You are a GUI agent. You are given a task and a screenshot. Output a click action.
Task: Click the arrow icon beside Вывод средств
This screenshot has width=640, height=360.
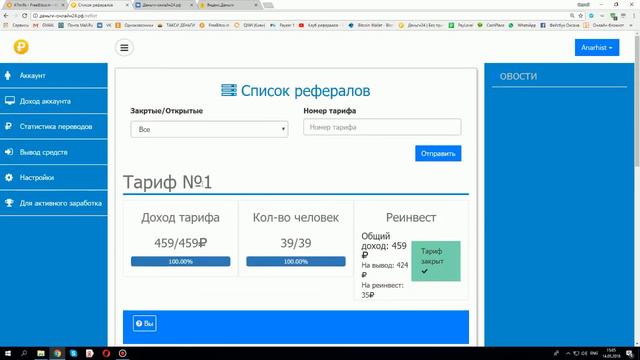(x=9, y=152)
